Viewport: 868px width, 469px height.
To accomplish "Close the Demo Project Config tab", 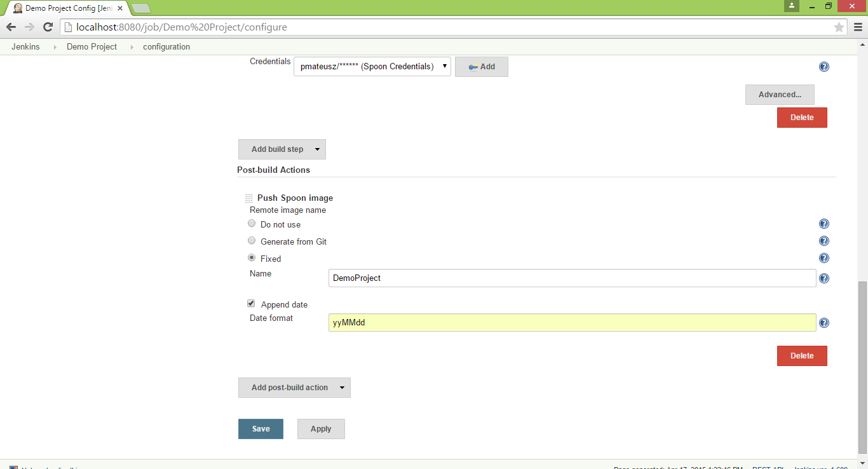I will 120,8.
